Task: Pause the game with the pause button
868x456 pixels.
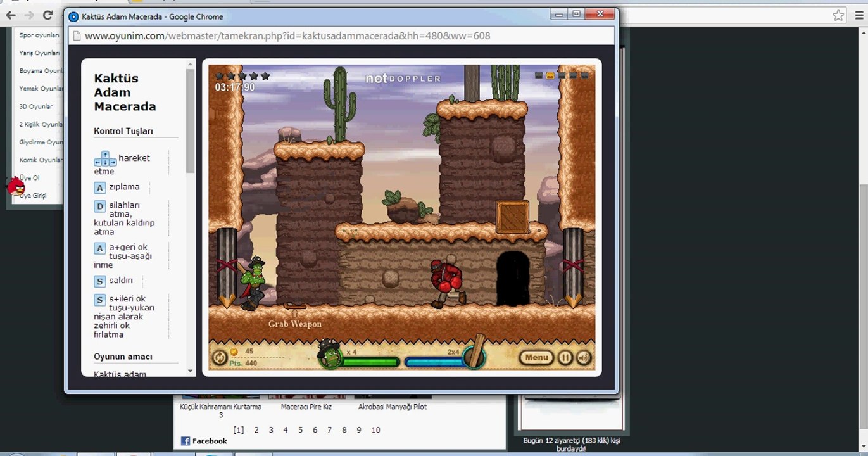Action: (565, 358)
